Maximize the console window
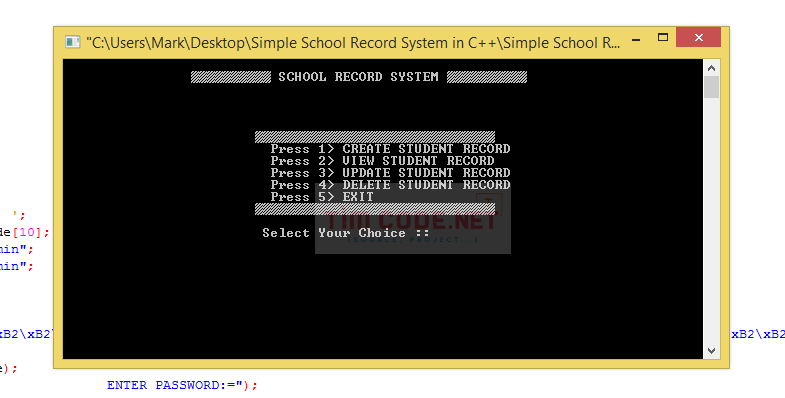 click(x=663, y=38)
